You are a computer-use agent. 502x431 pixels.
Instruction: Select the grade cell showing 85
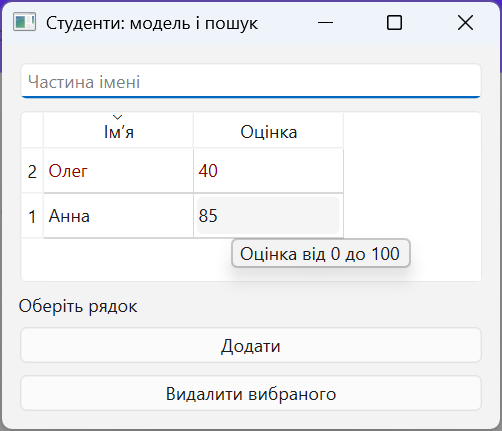click(x=268, y=216)
